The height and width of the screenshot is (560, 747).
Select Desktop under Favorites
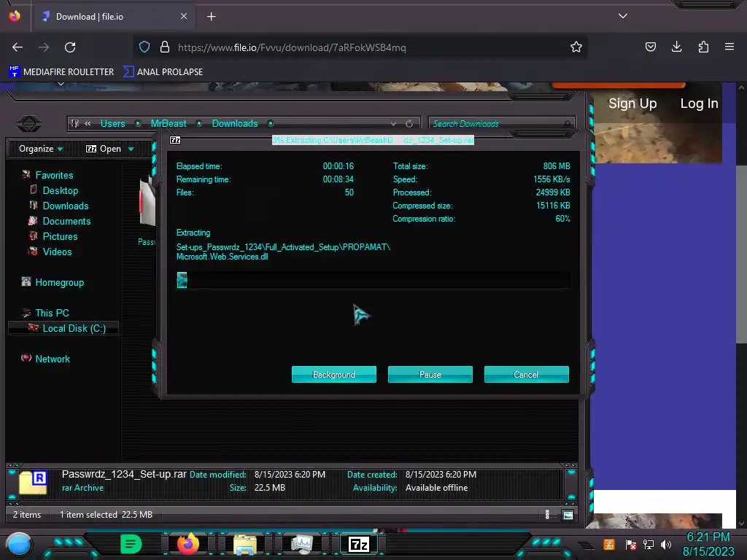tap(60, 190)
